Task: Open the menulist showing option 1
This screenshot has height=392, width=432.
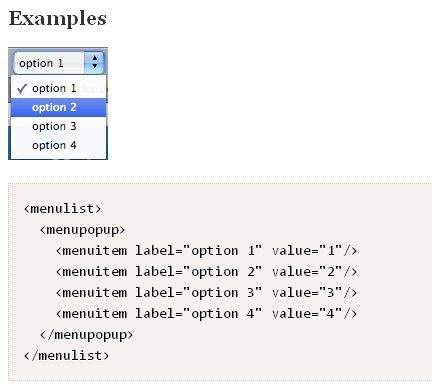Action: click(59, 63)
